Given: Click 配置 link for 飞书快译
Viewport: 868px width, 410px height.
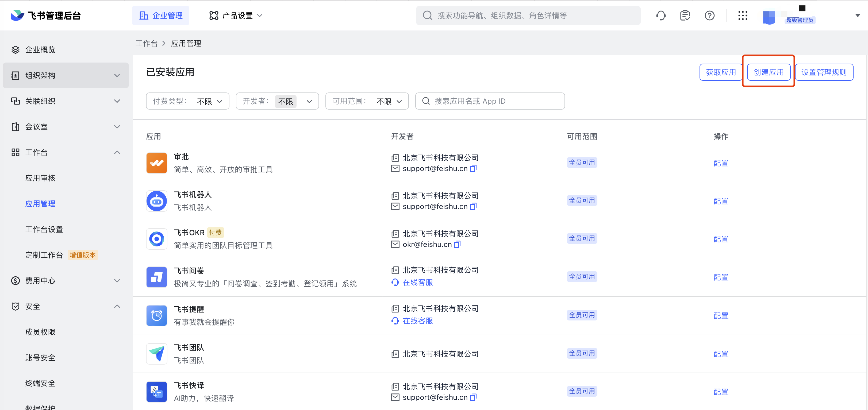Looking at the screenshot, I should [721, 392].
